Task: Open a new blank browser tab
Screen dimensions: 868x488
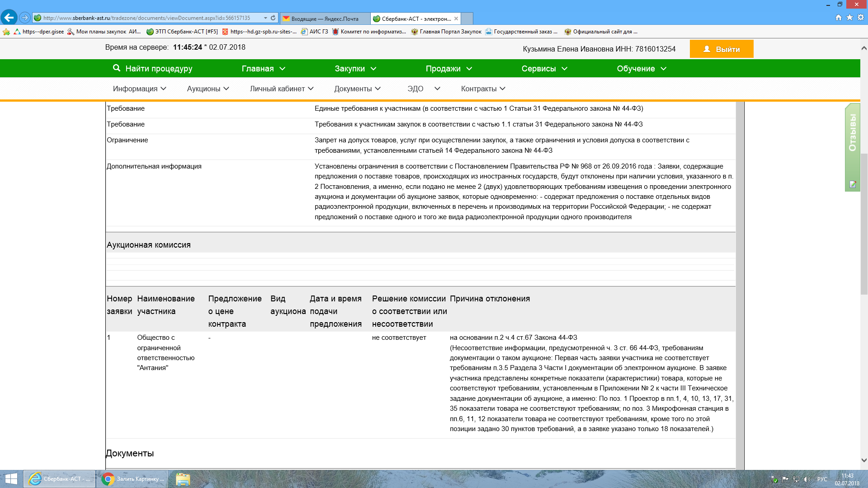Action: coord(467,19)
